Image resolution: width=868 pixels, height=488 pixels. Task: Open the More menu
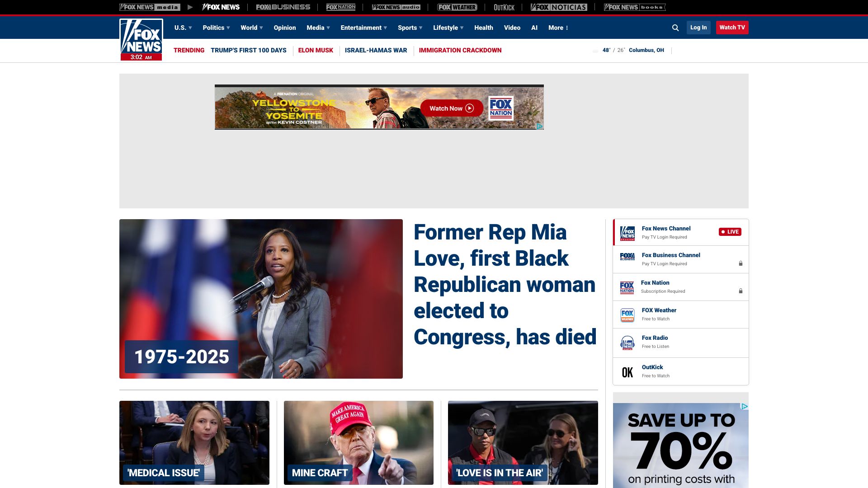[558, 28]
